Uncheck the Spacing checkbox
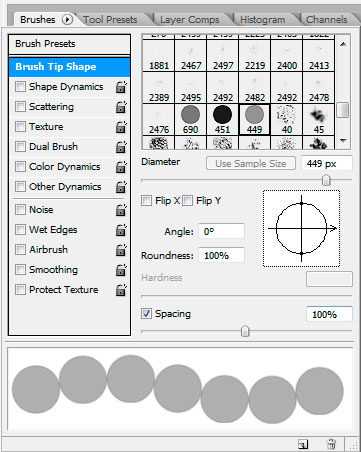The width and height of the screenshot is (361, 452). click(146, 314)
